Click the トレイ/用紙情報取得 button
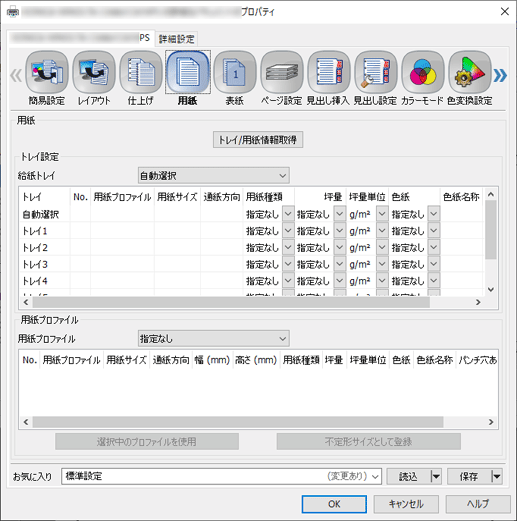This screenshot has width=517, height=521. click(x=258, y=140)
